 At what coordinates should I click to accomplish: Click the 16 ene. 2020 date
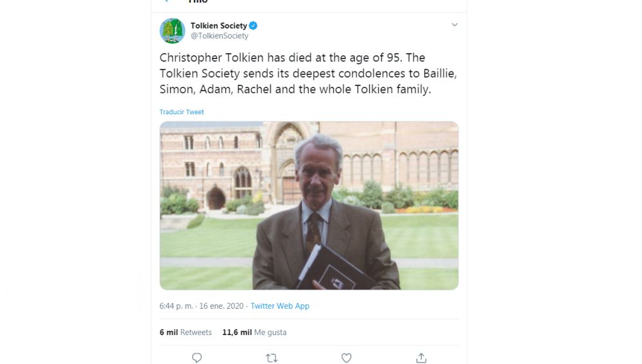coord(221,306)
